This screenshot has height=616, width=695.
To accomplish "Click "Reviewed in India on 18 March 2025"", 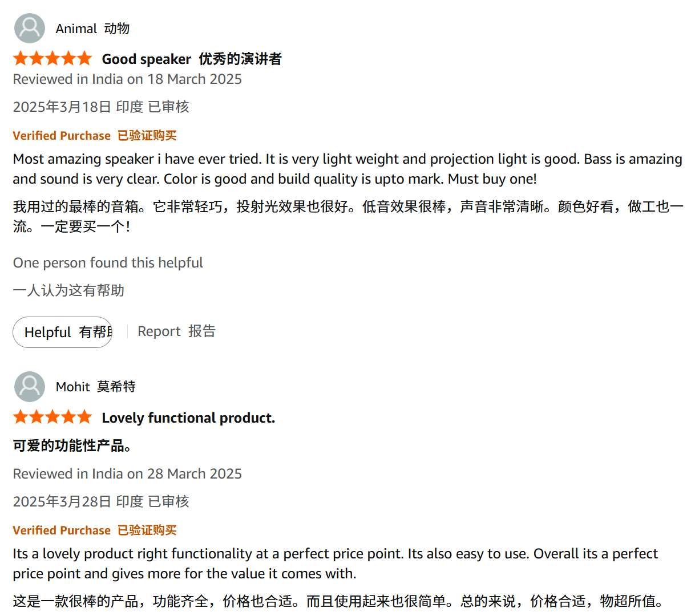I will click(127, 79).
